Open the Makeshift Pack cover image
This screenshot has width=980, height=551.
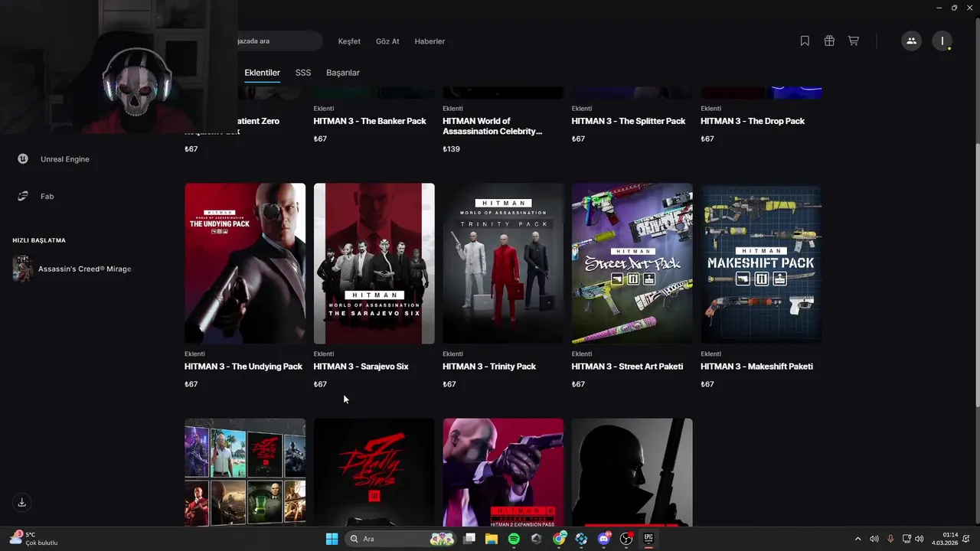(761, 263)
